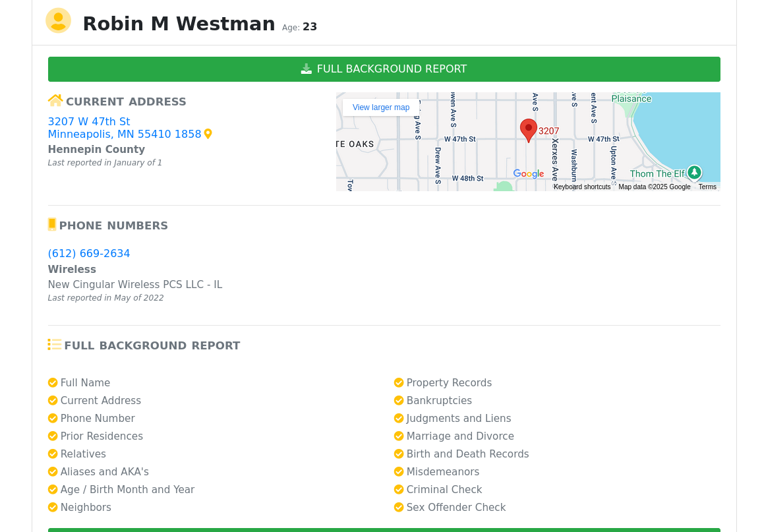Click Last reported in January of 1

[105, 163]
